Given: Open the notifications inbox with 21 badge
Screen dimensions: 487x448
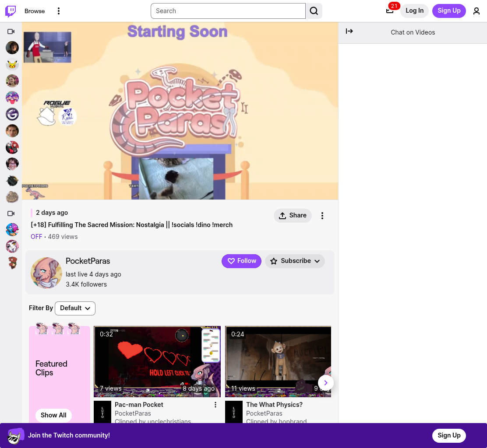Looking at the screenshot, I should point(390,10).
